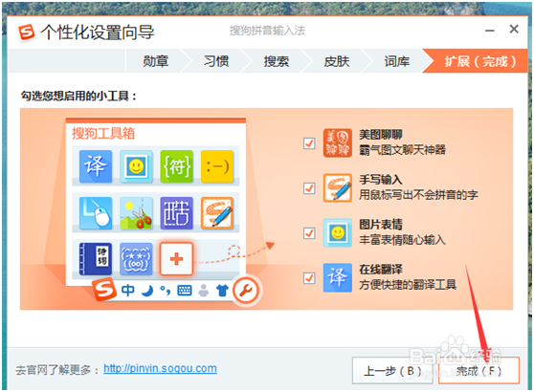This screenshot has height=392, width=534.
Task: Click the mouse input icon in toolbox
Action: (x=96, y=213)
